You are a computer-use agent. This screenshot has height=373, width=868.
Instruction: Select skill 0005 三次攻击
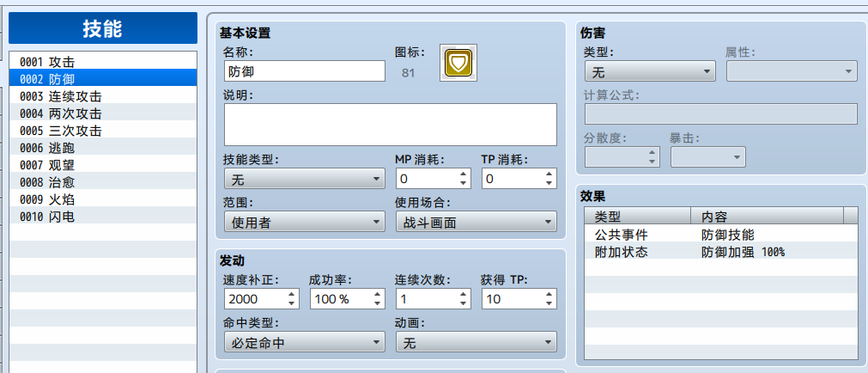[x=103, y=131]
